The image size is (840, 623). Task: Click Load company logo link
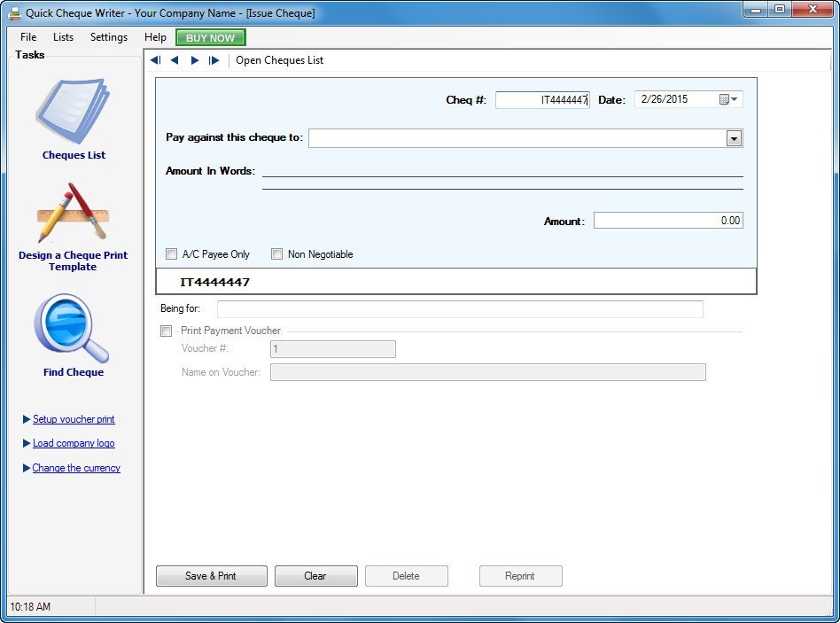pyautogui.click(x=73, y=443)
